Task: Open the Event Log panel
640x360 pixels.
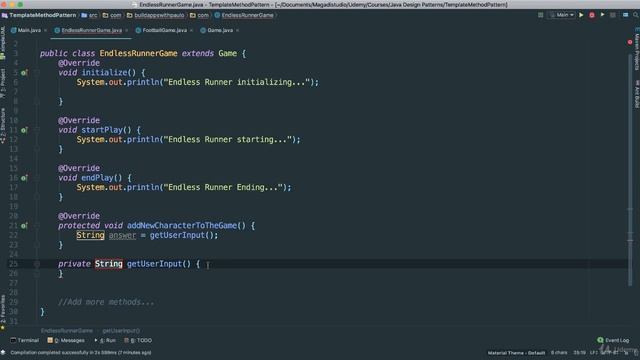Action: coord(613,340)
